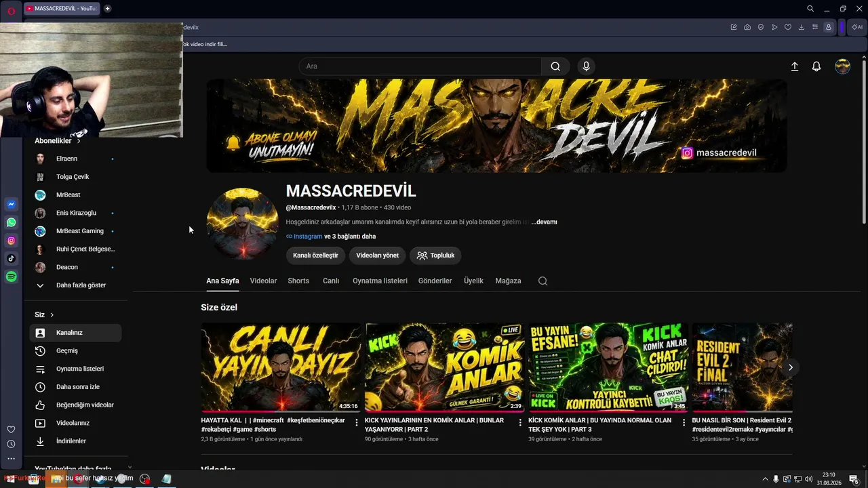Open Opera downloads toolbar icon
Viewport: 868px width, 488px height.
[802, 27]
